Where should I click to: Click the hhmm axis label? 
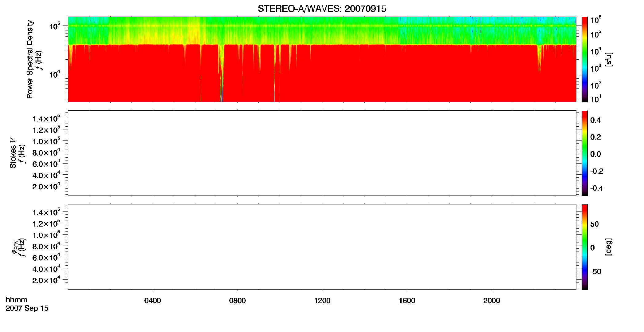tap(17, 300)
